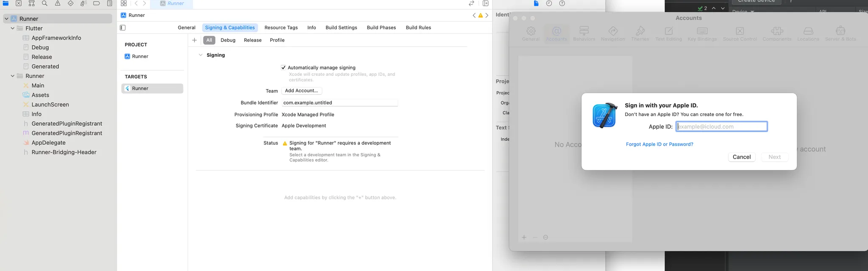This screenshot has height=271, width=868.
Task: Open Locations in the preferences toolbar
Action: click(x=808, y=34)
